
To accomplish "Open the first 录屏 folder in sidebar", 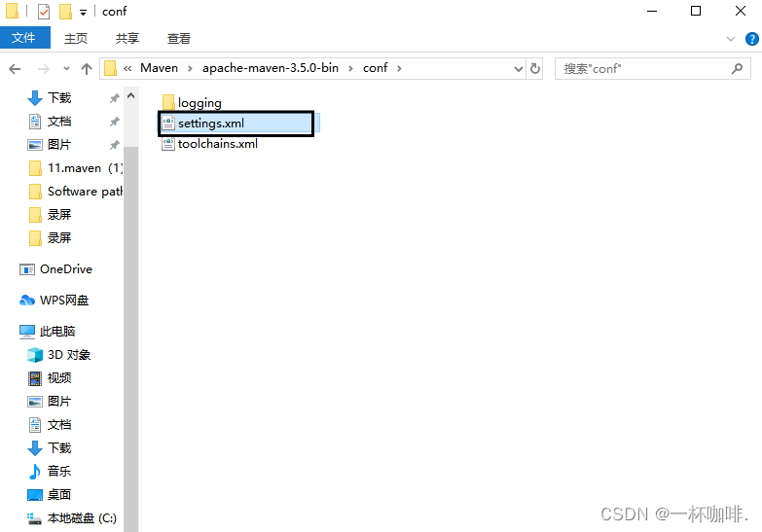I will click(59, 214).
